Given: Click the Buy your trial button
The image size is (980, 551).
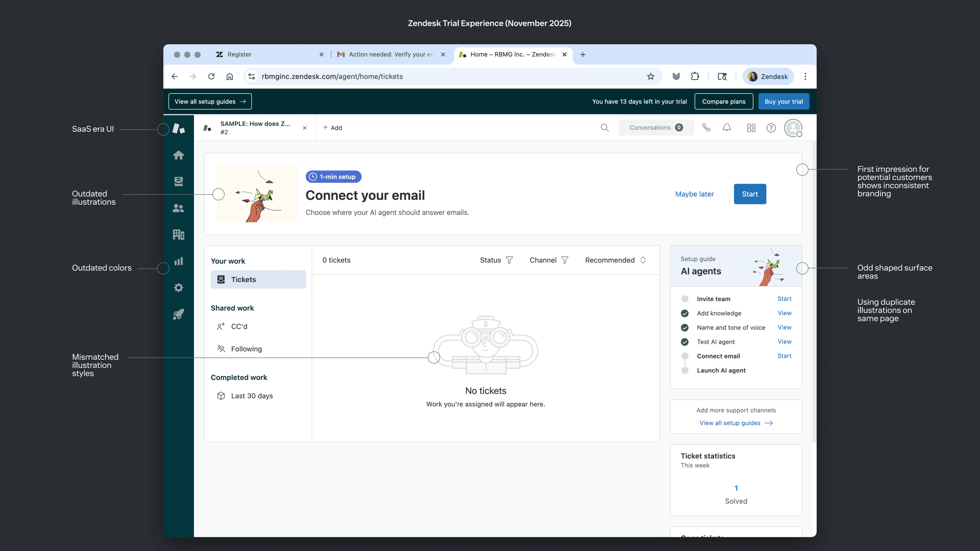Looking at the screenshot, I should tap(783, 102).
